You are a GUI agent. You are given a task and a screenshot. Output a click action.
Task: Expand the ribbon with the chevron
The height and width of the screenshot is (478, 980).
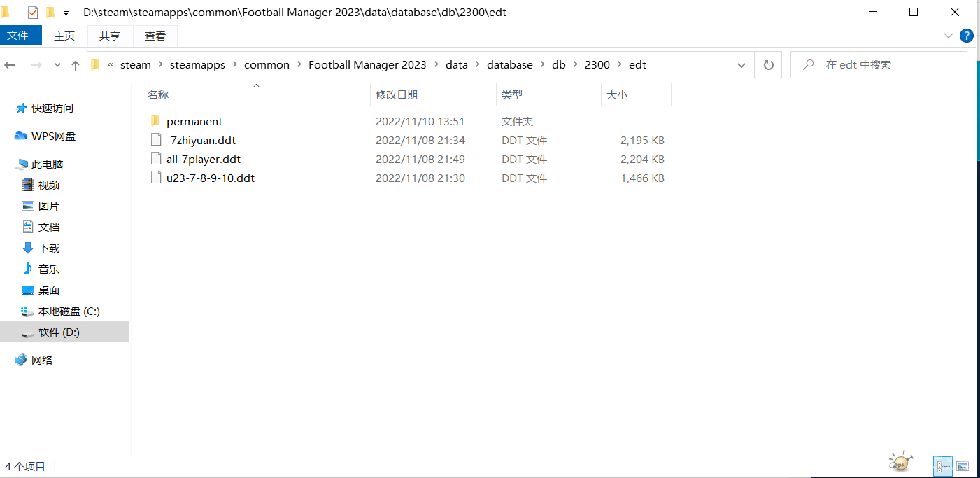coord(949,36)
